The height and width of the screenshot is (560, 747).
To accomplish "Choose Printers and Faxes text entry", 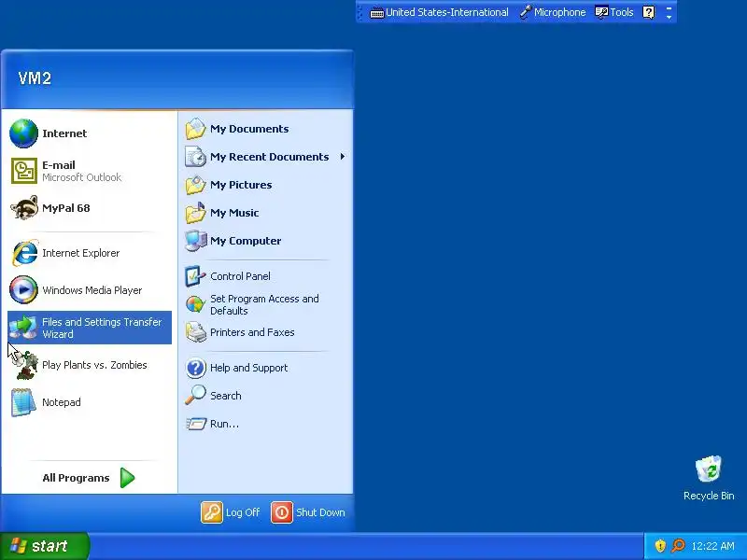I will 252,332.
